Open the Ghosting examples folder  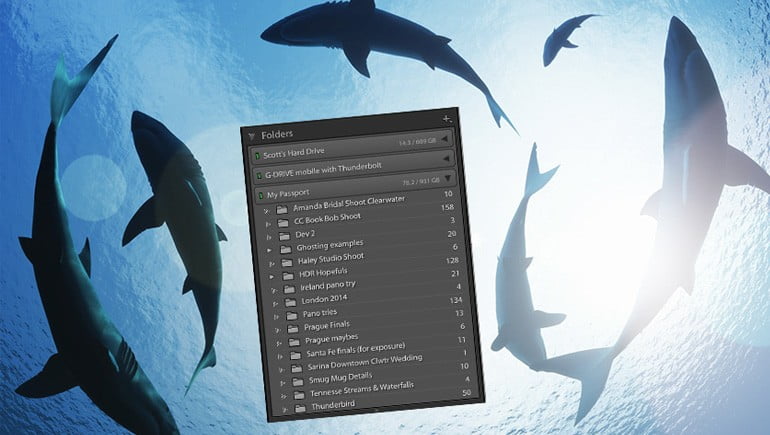[330, 244]
